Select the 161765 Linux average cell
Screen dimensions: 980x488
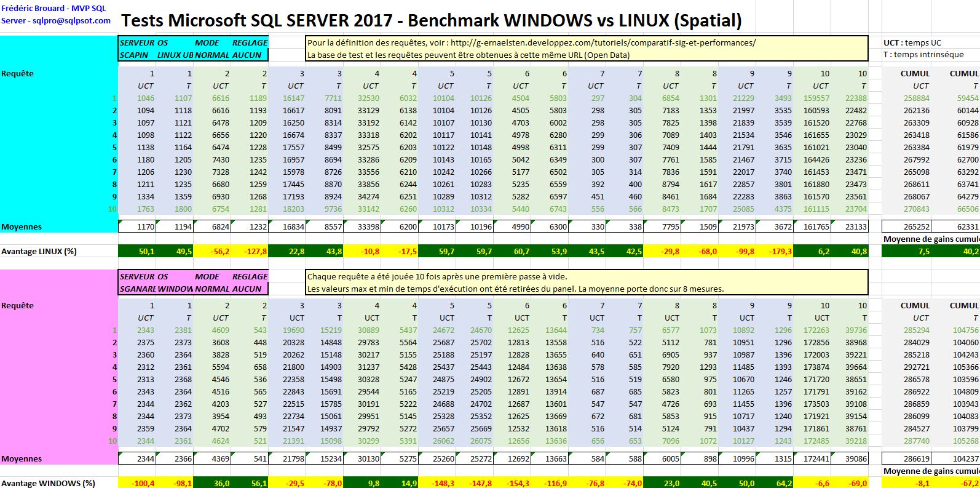click(x=816, y=226)
